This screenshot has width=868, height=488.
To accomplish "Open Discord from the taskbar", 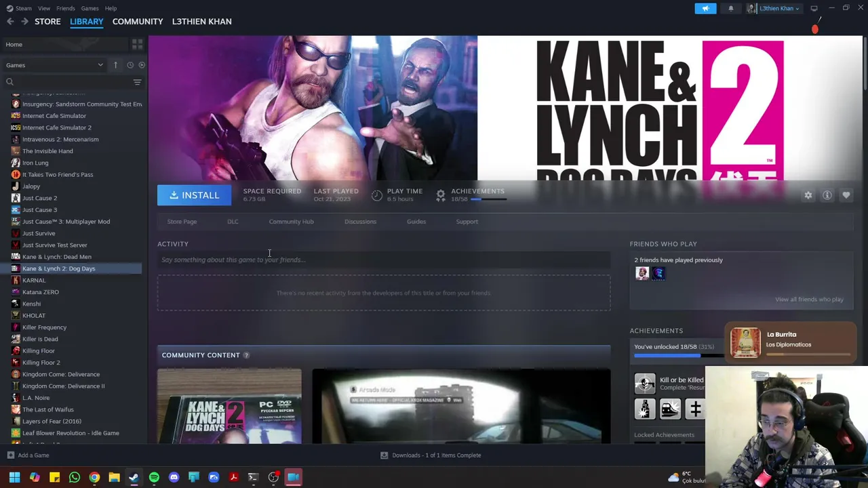I will coord(174,477).
